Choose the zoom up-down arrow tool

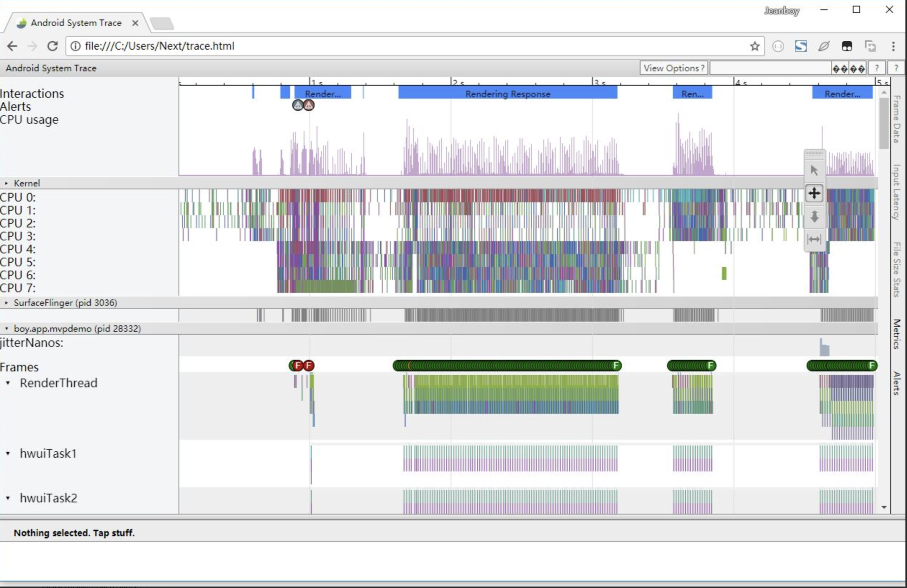[815, 216]
